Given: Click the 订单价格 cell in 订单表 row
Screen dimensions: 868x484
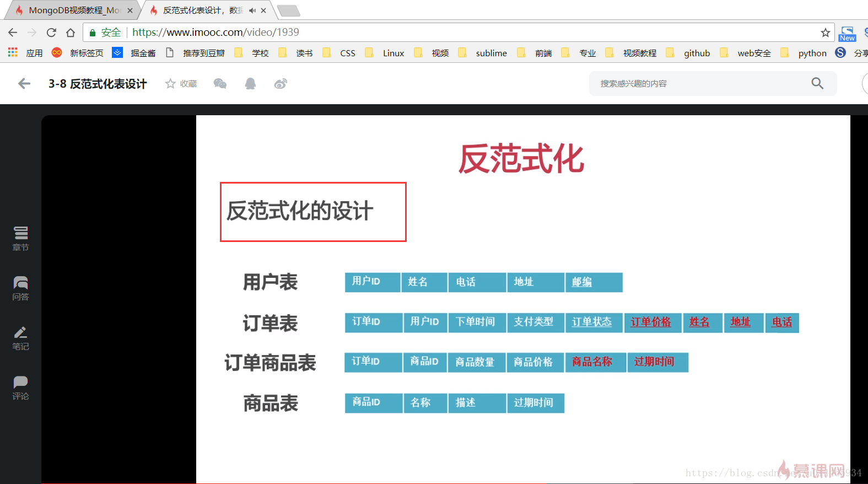Looking at the screenshot, I should coord(653,322).
